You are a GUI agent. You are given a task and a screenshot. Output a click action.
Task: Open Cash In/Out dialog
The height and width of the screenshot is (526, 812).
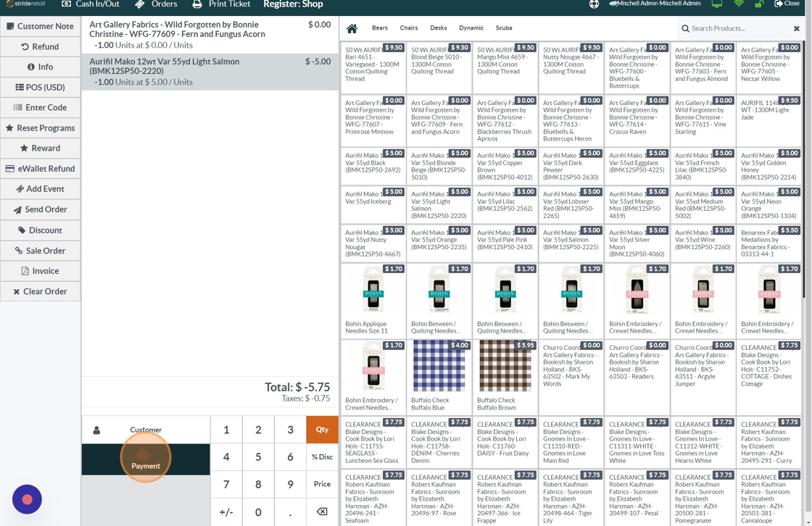click(x=91, y=4)
